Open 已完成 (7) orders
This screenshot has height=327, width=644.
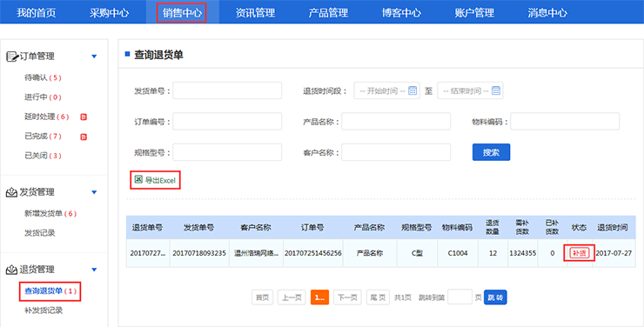click(43, 137)
